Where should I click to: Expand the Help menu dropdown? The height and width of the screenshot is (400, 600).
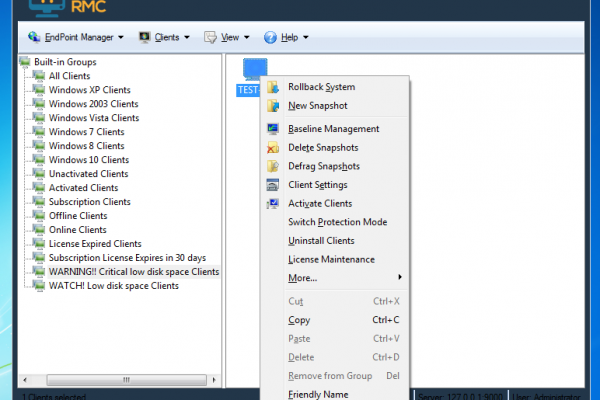[x=286, y=38]
